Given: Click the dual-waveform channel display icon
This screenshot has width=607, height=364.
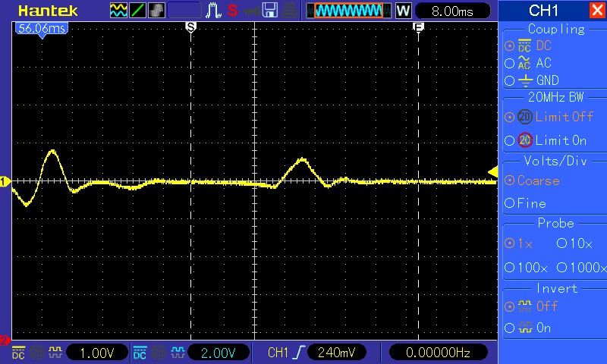Looking at the screenshot, I should (118, 11).
